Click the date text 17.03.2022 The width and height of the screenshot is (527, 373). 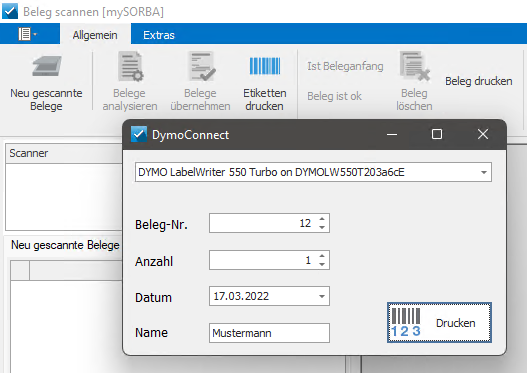point(241,296)
